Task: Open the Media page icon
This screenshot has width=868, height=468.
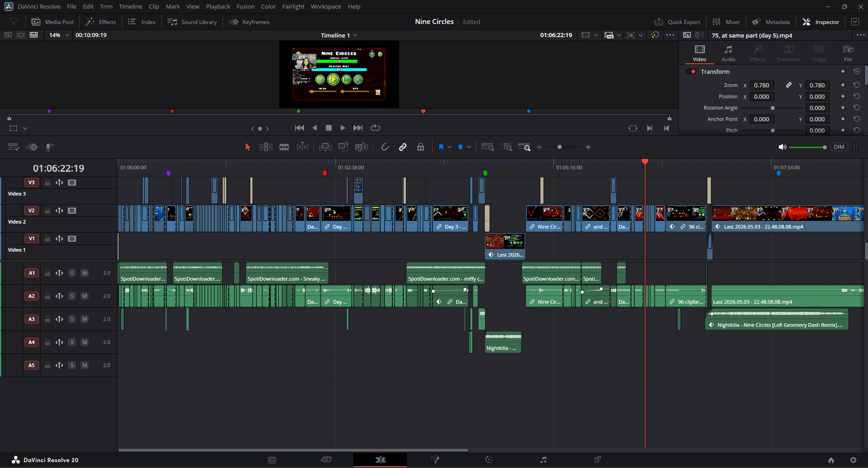Action: point(272,460)
